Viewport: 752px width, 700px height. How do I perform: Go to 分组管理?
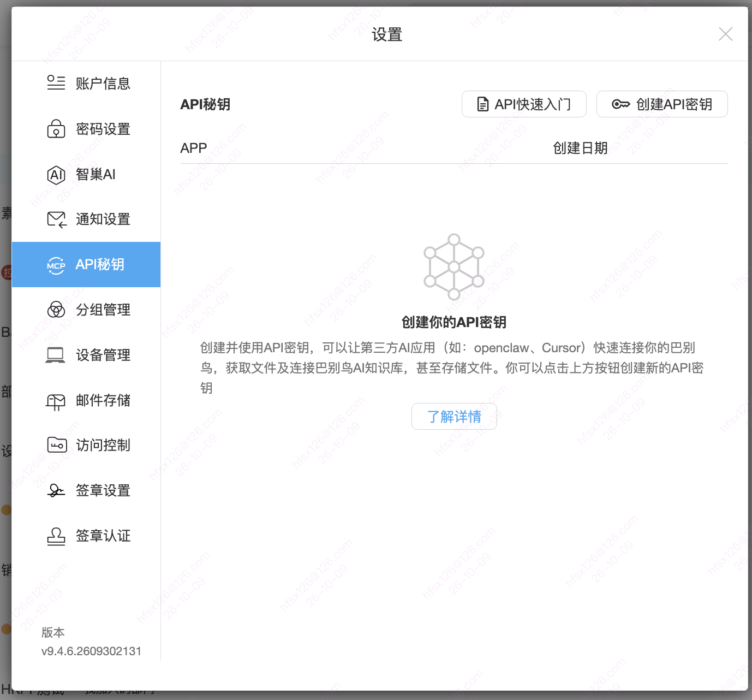(x=86, y=310)
